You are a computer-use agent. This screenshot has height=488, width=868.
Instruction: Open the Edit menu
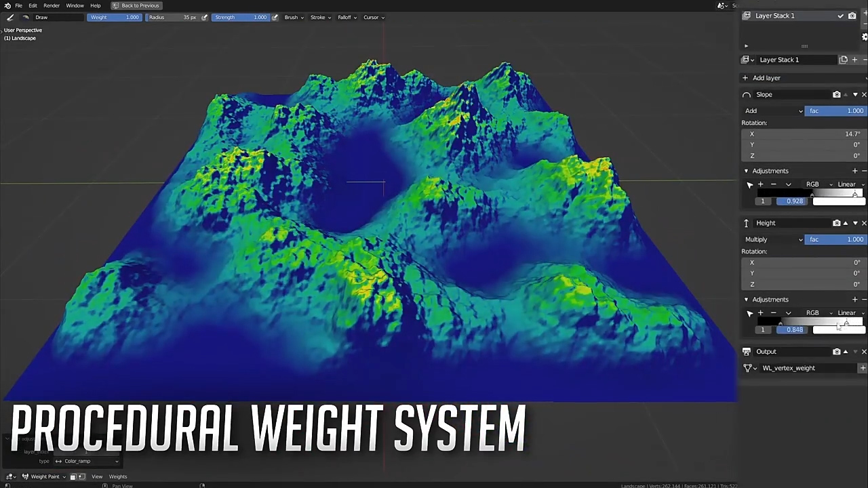33,5
